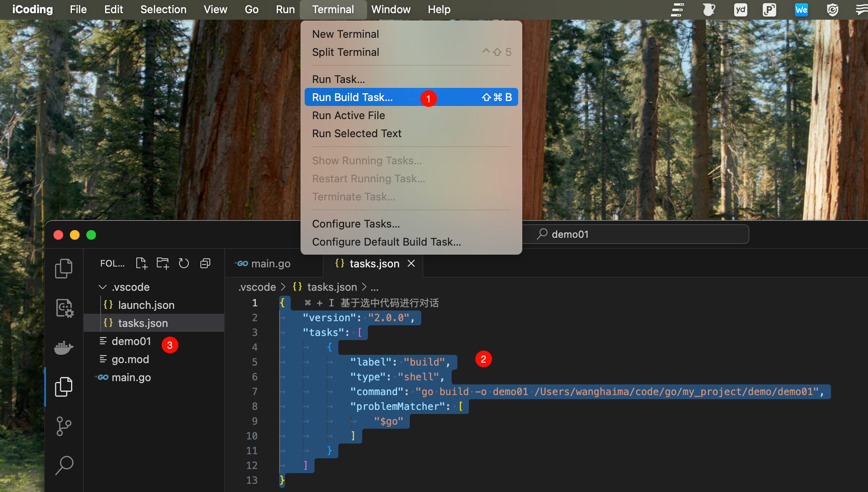This screenshot has width=868, height=492.
Task: Click the New Folder icon in explorer header
Action: (x=163, y=264)
